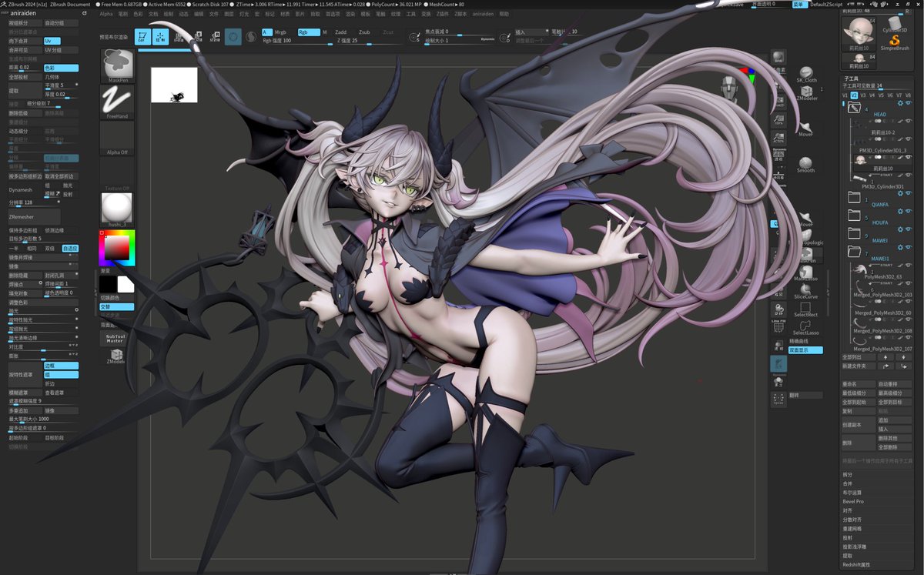Select the SelectRect brush
924x575 pixels.
pos(805,309)
